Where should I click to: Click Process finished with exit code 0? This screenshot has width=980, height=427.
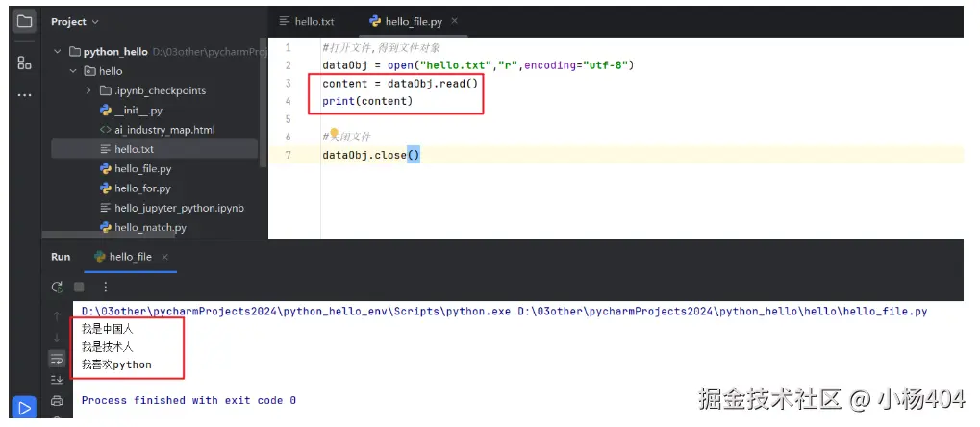188,400
